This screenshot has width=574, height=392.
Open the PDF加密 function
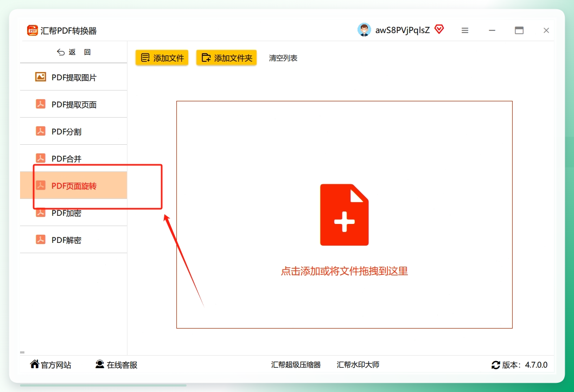[x=74, y=213]
